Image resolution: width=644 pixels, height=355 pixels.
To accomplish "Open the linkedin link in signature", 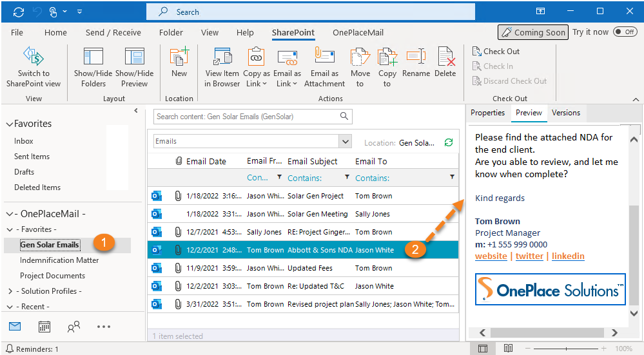I will coord(568,256).
